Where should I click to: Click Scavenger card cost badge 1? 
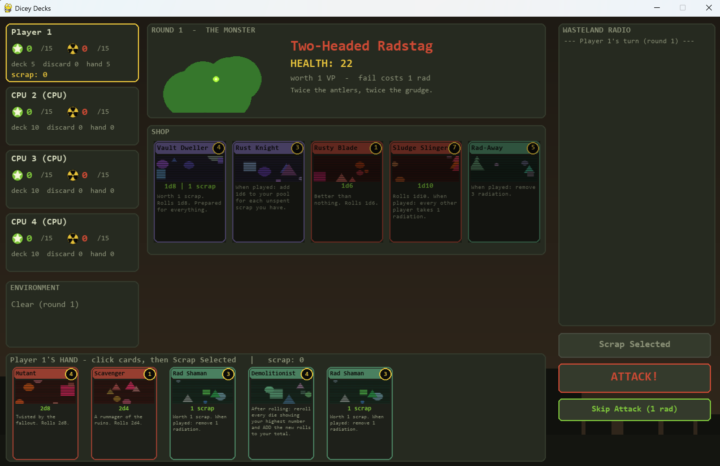point(150,374)
